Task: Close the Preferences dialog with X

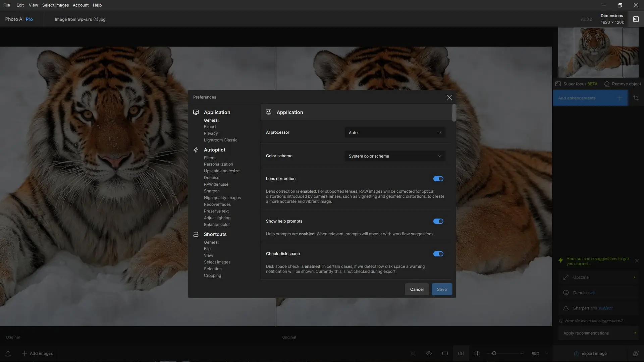Action: 449,97
